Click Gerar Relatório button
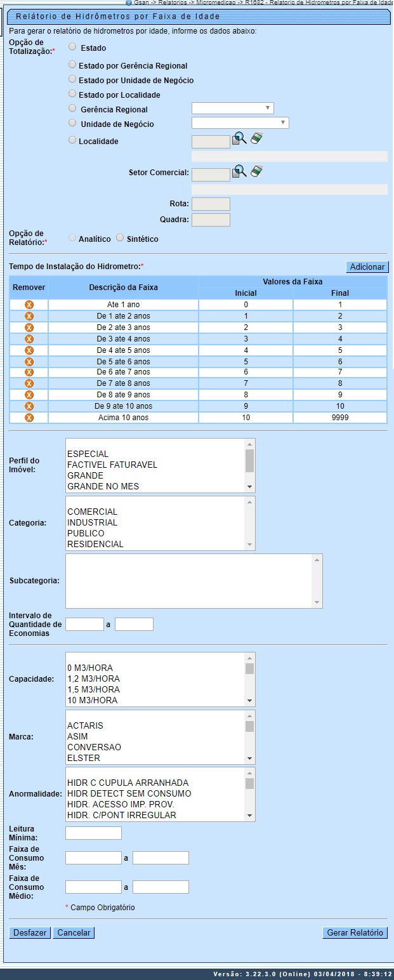Image resolution: width=394 pixels, height=980 pixels. (355, 933)
